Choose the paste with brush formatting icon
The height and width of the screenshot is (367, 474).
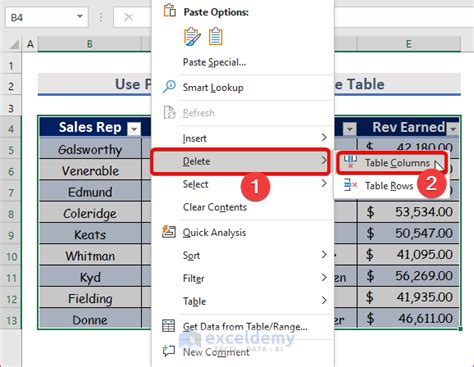click(x=192, y=36)
